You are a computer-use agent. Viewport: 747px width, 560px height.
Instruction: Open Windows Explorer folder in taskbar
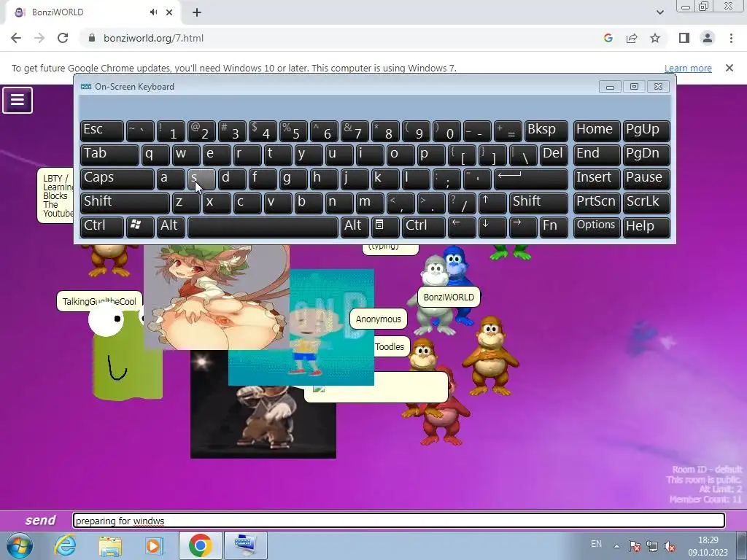110,546
